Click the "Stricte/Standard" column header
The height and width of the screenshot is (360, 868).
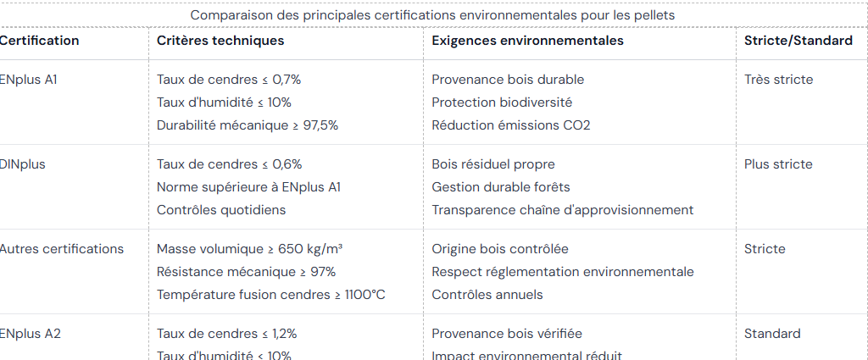[798, 41]
